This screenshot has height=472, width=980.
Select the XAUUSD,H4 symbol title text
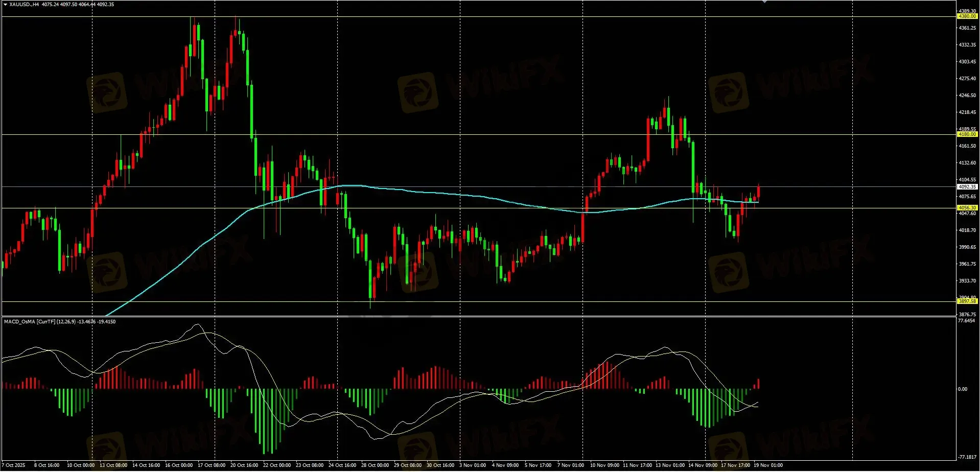24,5
